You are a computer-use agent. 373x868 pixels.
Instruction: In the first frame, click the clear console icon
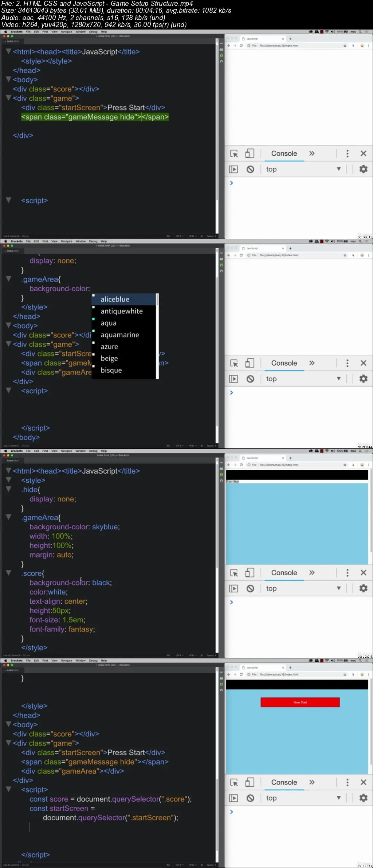coord(250,169)
